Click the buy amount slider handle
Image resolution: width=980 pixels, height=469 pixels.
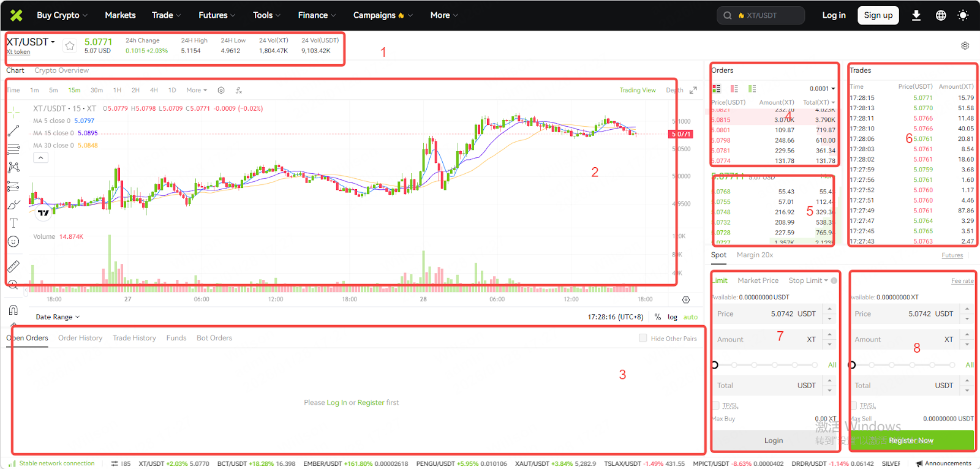715,365
